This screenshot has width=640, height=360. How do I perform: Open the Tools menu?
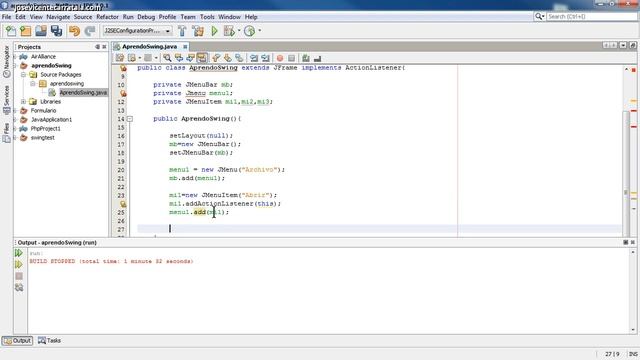click(x=207, y=17)
